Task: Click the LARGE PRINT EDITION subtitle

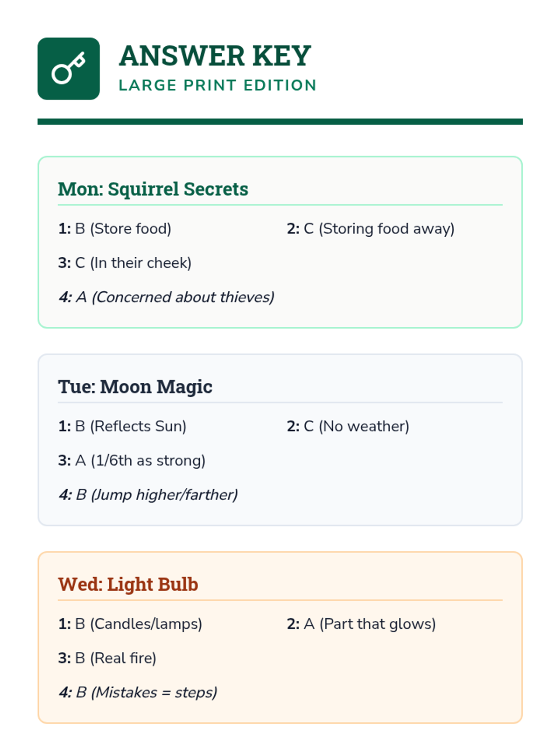Action: [217, 85]
